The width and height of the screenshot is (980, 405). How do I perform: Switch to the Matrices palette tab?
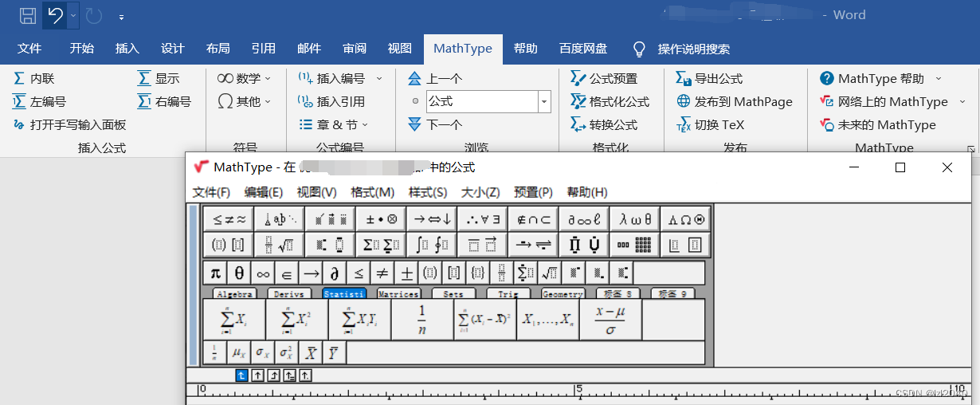(x=398, y=294)
